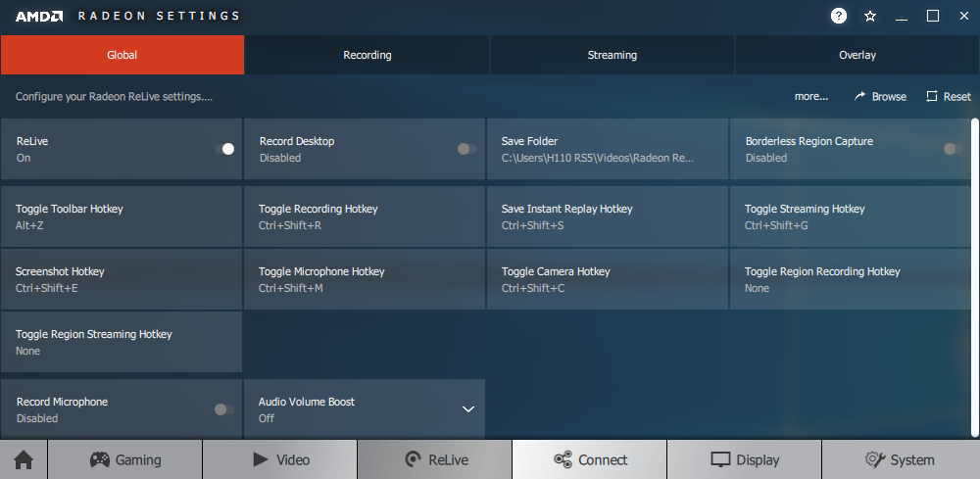
Task: Open the Gaming section with controller icon
Action: click(x=125, y=459)
